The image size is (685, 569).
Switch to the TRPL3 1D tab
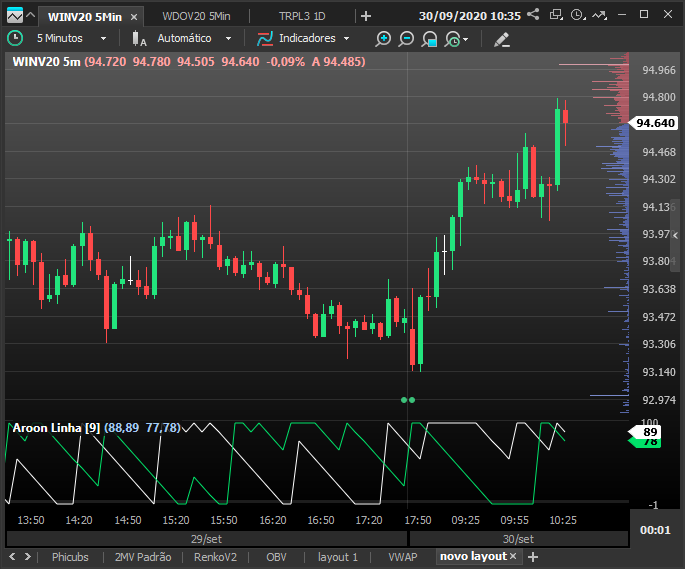pyautogui.click(x=302, y=16)
